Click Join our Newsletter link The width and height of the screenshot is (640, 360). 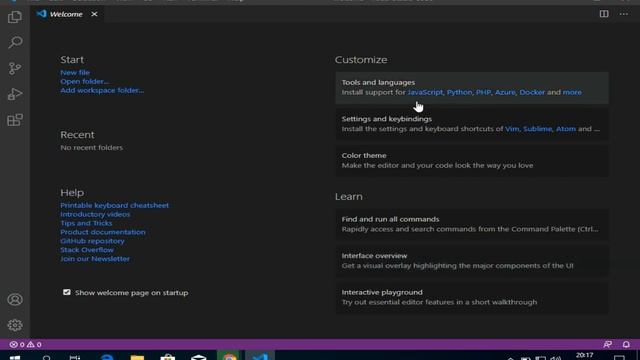click(95, 259)
